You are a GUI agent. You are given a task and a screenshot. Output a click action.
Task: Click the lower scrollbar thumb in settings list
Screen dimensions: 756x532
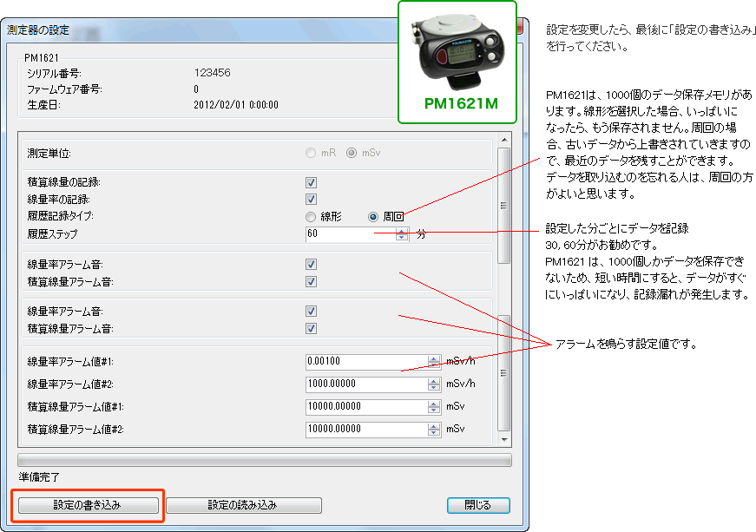coord(503,373)
